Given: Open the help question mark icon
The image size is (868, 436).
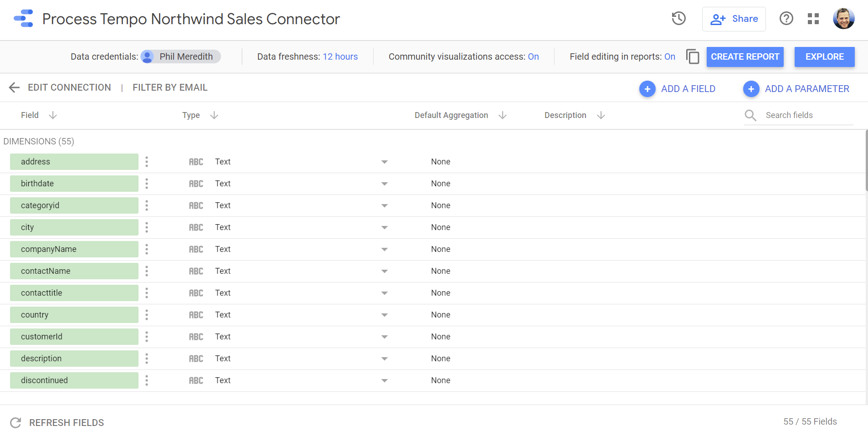Looking at the screenshot, I should click(x=786, y=19).
